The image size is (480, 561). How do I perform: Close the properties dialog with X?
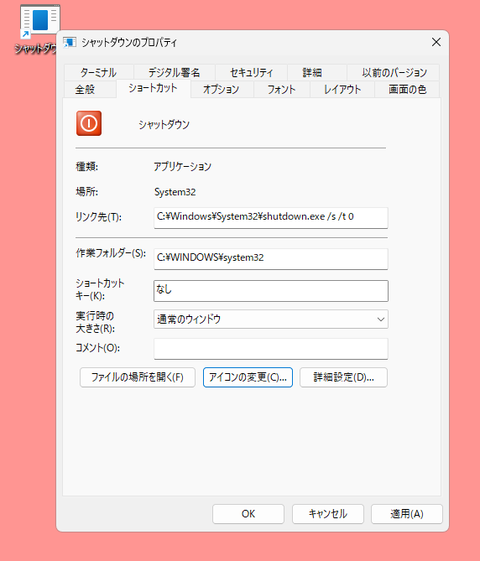tap(436, 42)
